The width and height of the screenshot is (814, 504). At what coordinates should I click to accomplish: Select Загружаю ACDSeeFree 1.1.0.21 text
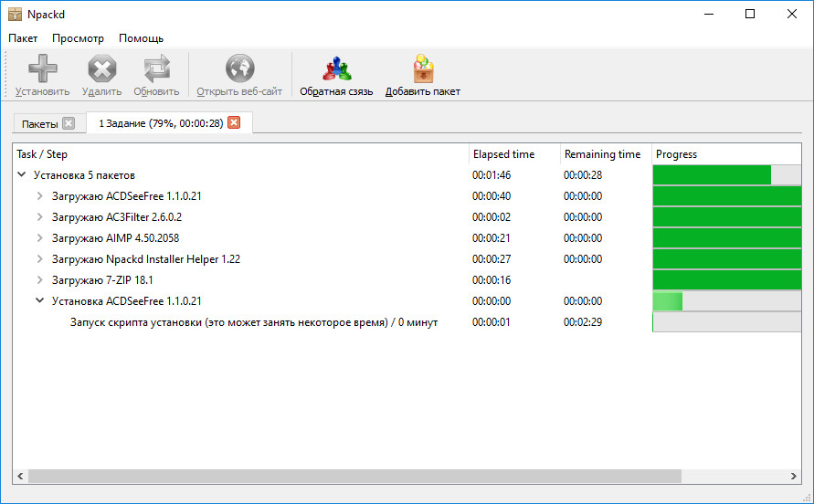pos(127,196)
